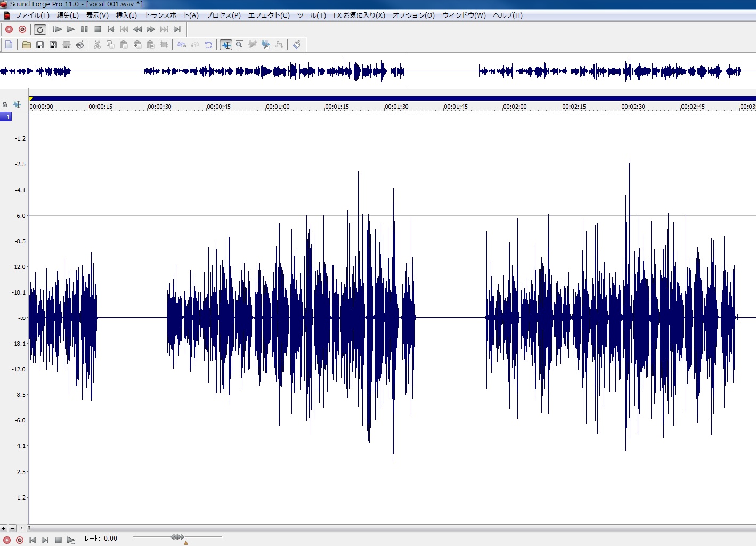Click the grayed next-marker button in the transport bar
The image size is (756, 546).
[x=164, y=29]
